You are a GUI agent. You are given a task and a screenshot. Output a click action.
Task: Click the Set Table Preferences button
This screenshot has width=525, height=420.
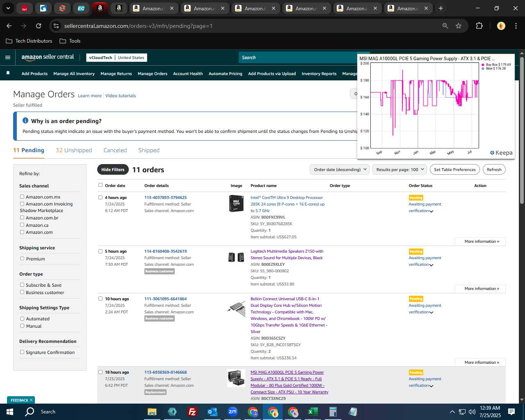[x=455, y=169]
